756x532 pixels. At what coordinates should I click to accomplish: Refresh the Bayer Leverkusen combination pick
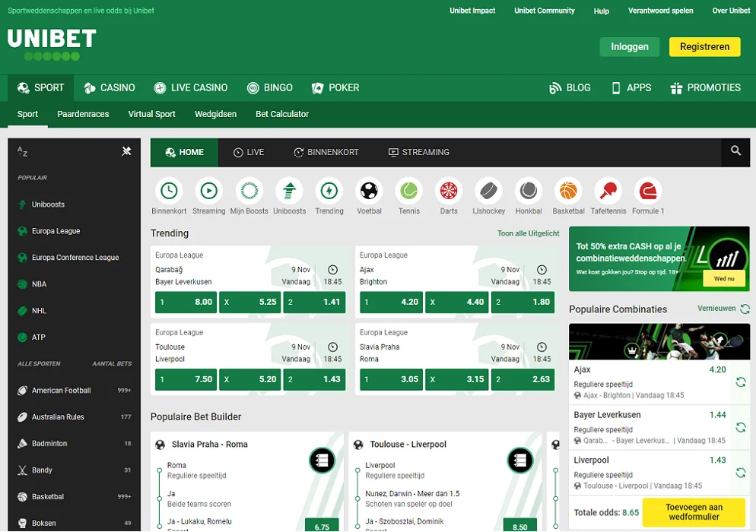[x=741, y=427]
